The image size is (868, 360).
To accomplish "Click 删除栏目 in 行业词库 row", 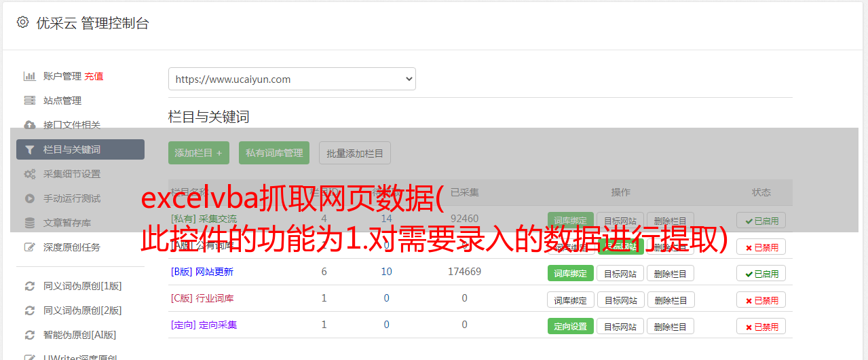I will [x=671, y=300].
